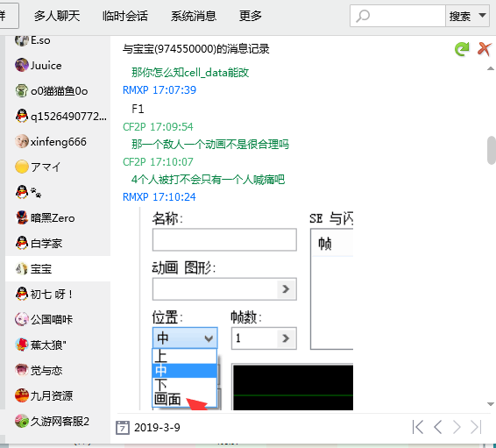Viewport: 496px width, 448px height.
Task: Click the 搜索 button
Action: 461,16
